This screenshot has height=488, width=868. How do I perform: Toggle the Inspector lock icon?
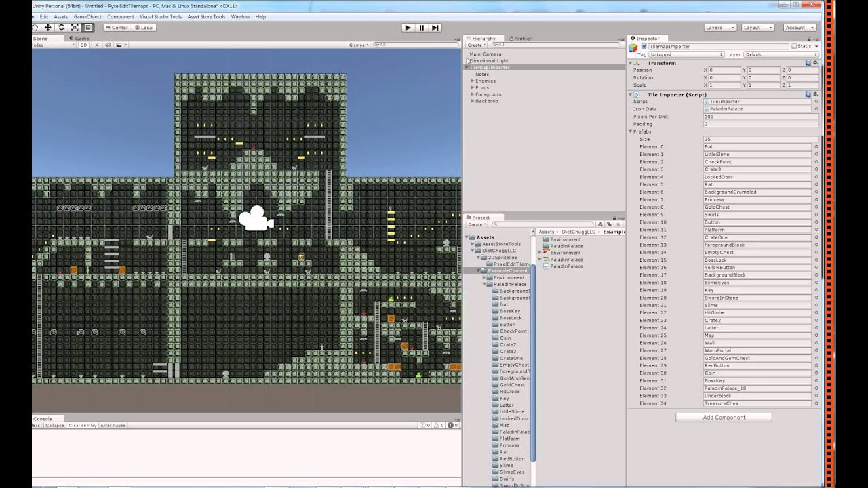[x=810, y=39]
